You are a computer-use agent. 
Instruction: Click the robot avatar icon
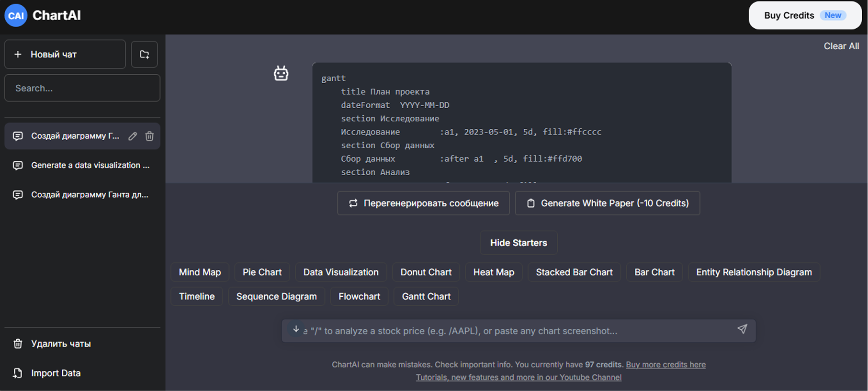pyautogui.click(x=281, y=73)
